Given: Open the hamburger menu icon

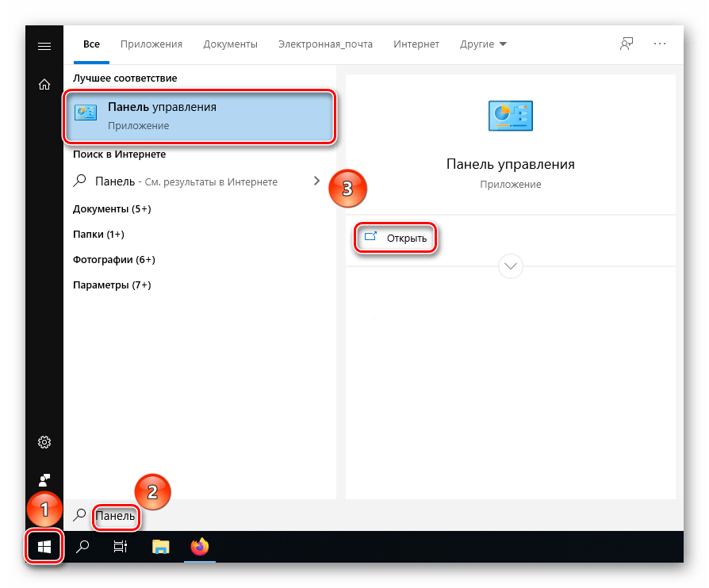Looking at the screenshot, I should [x=44, y=46].
